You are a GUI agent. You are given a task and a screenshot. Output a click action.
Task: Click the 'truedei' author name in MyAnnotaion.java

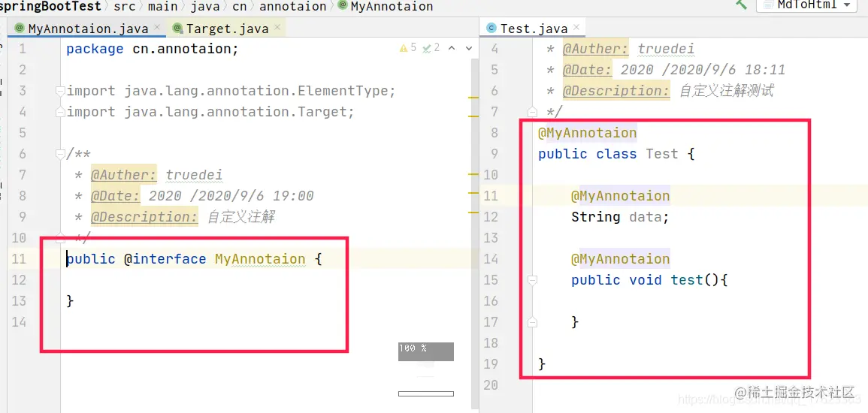click(x=195, y=175)
